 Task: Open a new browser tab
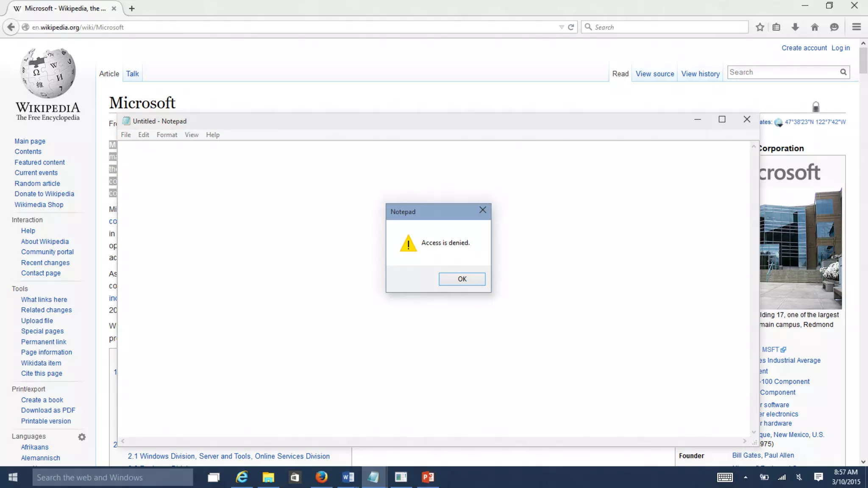click(x=132, y=8)
